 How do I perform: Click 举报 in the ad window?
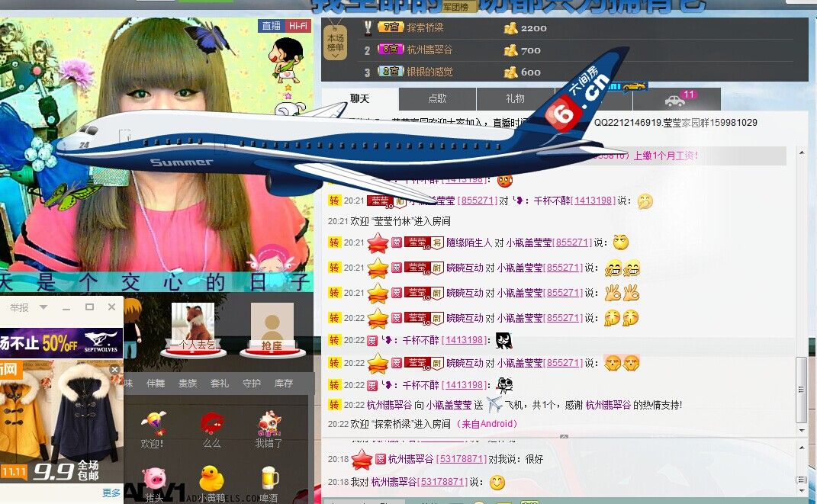point(19,308)
